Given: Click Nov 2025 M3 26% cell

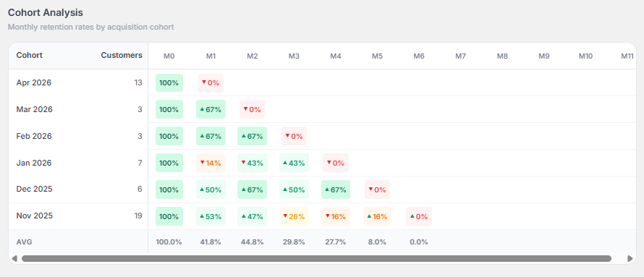Looking at the screenshot, I should 294,217.
